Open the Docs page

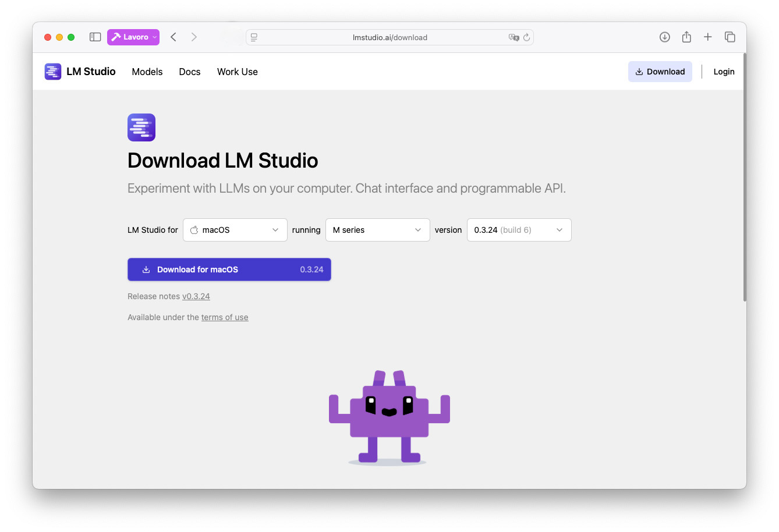190,72
